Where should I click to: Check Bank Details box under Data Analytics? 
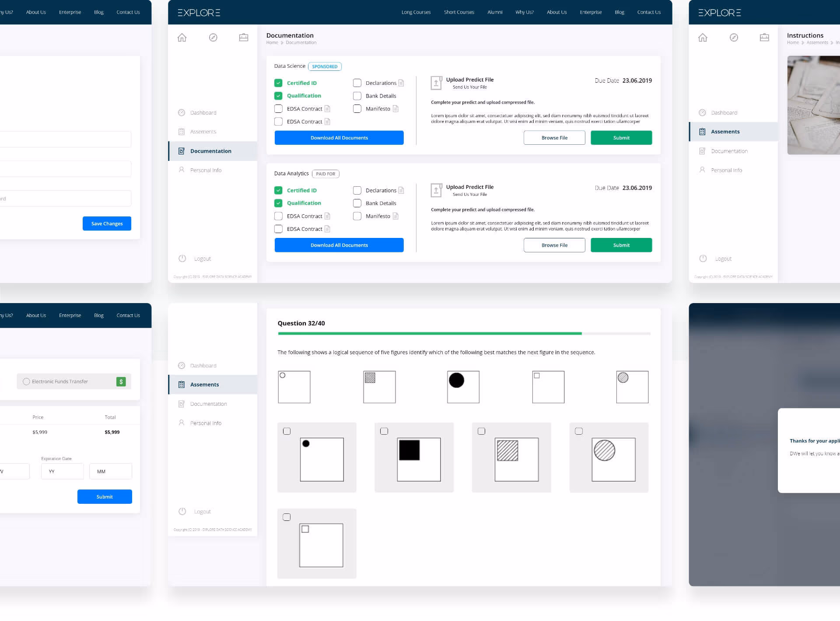[357, 203]
